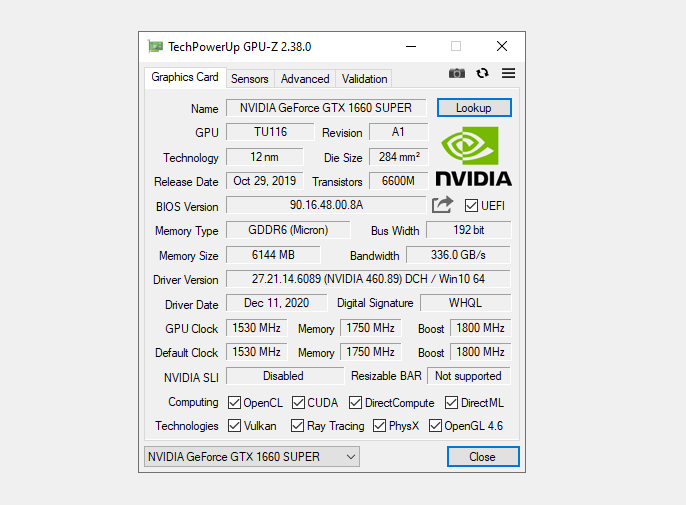This screenshot has width=686, height=505.
Task: Switch to the Sensors tab
Action: (250, 79)
